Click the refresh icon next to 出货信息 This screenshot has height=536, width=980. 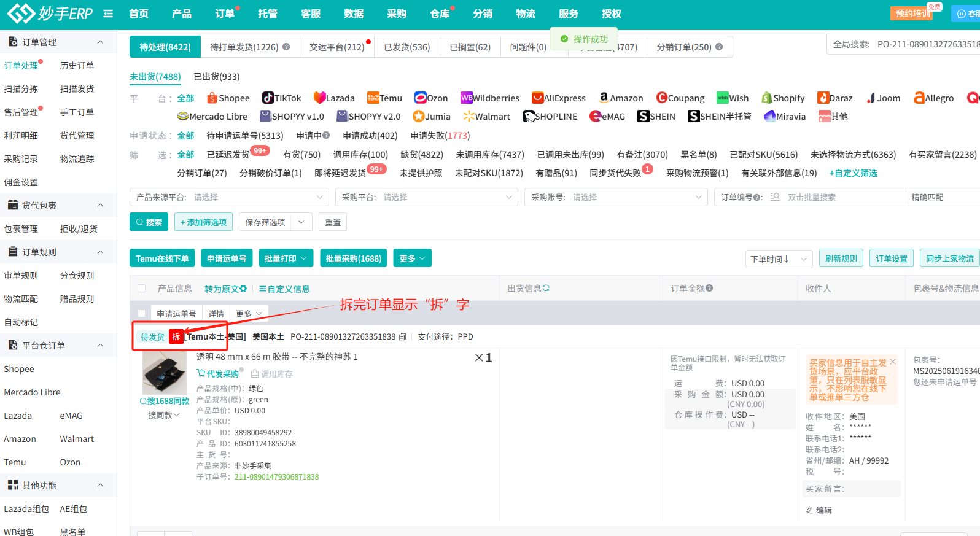[x=546, y=288]
